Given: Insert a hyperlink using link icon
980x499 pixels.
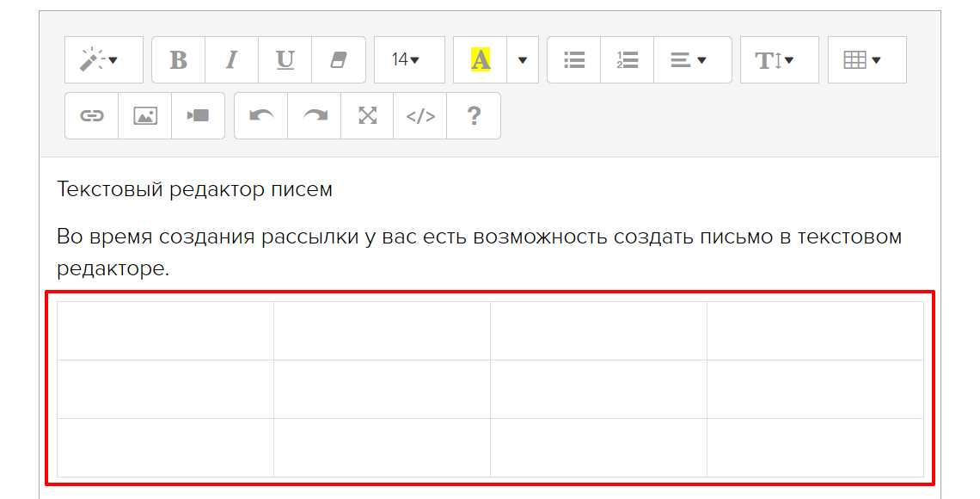Looking at the screenshot, I should click(x=92, y=116).
